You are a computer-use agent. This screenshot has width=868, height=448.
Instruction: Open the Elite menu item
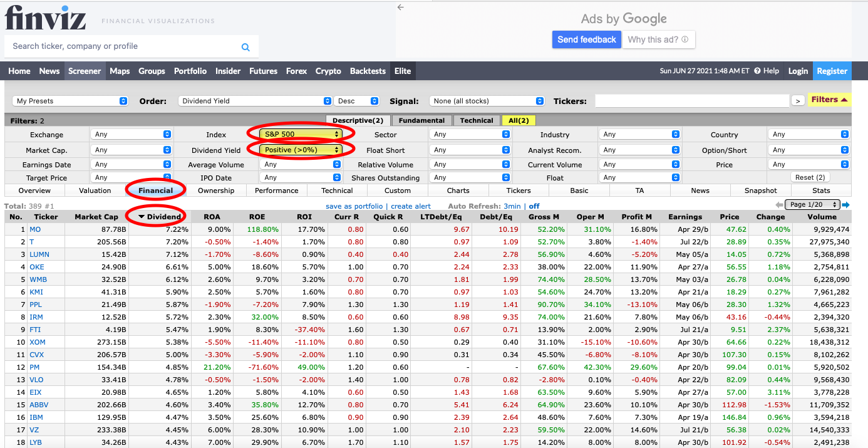tap(403, 71)
